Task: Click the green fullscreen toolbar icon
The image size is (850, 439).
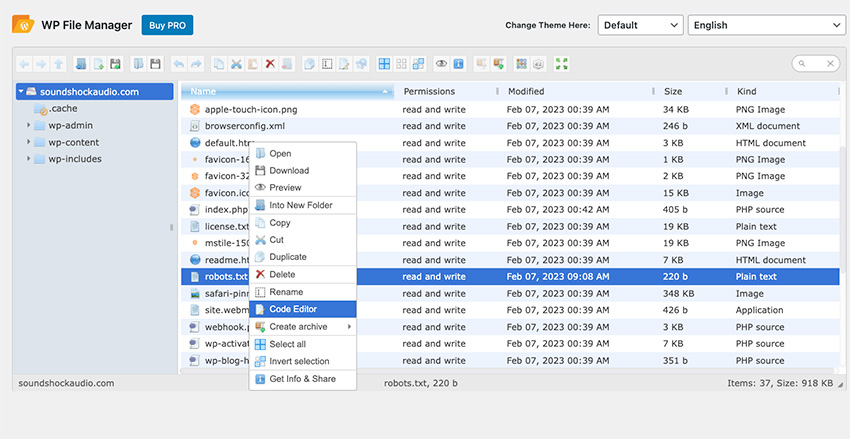Action: pos(562,64)
